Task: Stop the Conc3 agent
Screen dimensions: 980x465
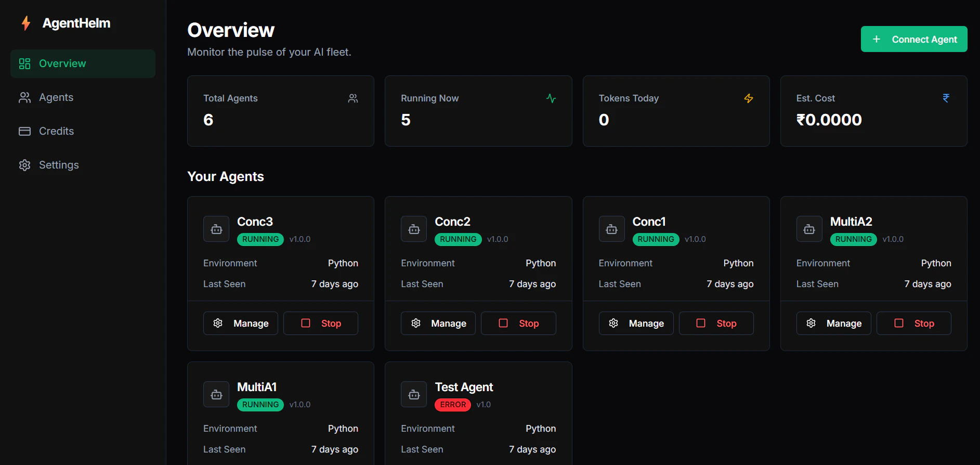Action: coord(321,323)
